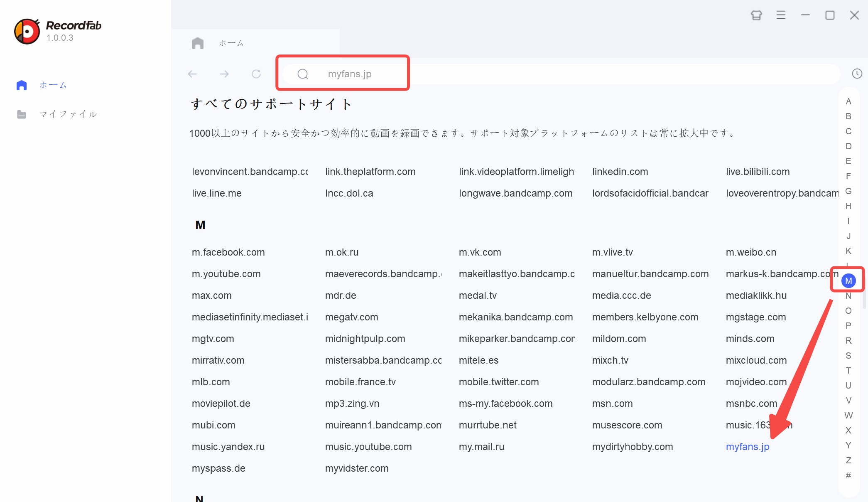Open live.line.me site link
Viewport: 868px width, 502px height.
[217, 193]
